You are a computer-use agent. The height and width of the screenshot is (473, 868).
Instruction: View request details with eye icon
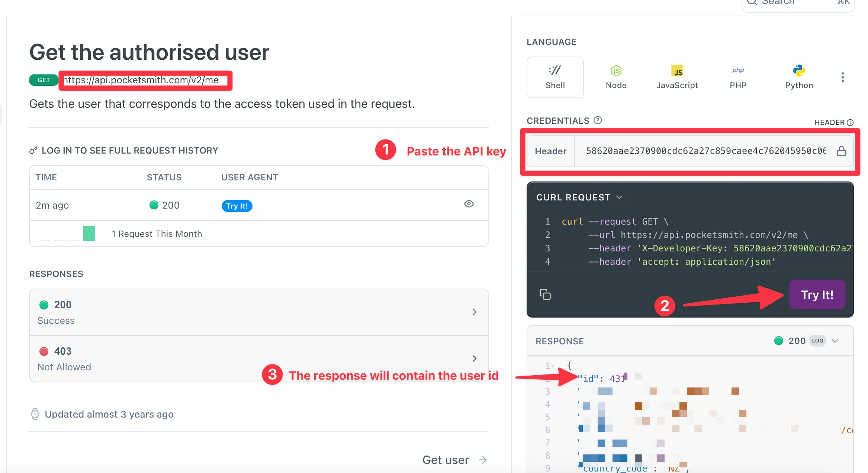[x=469, y=204]
